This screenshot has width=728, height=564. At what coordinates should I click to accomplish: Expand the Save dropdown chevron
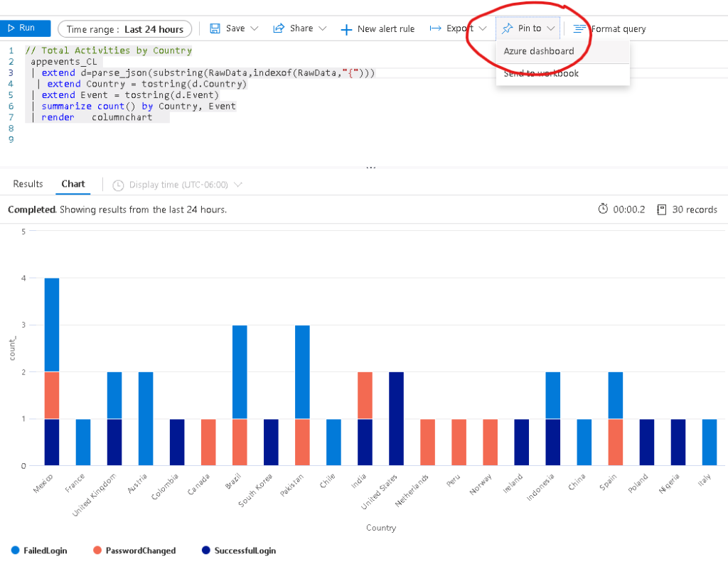coord(255,29)
